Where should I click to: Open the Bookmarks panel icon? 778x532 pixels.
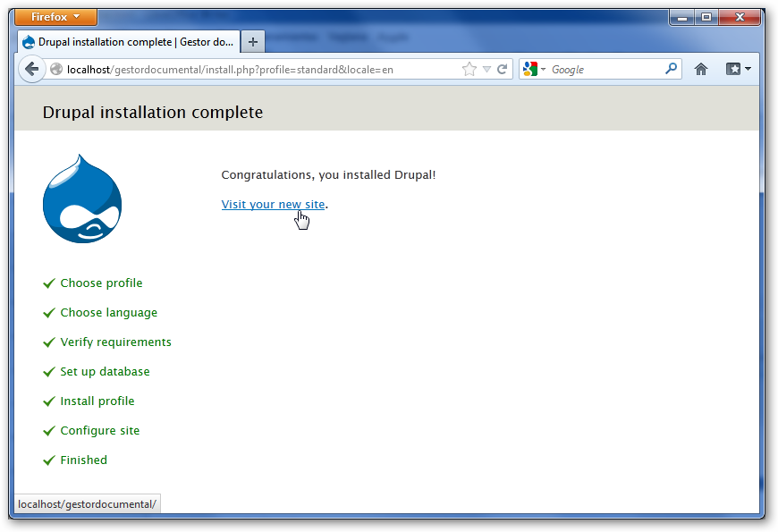coord(733,69)
